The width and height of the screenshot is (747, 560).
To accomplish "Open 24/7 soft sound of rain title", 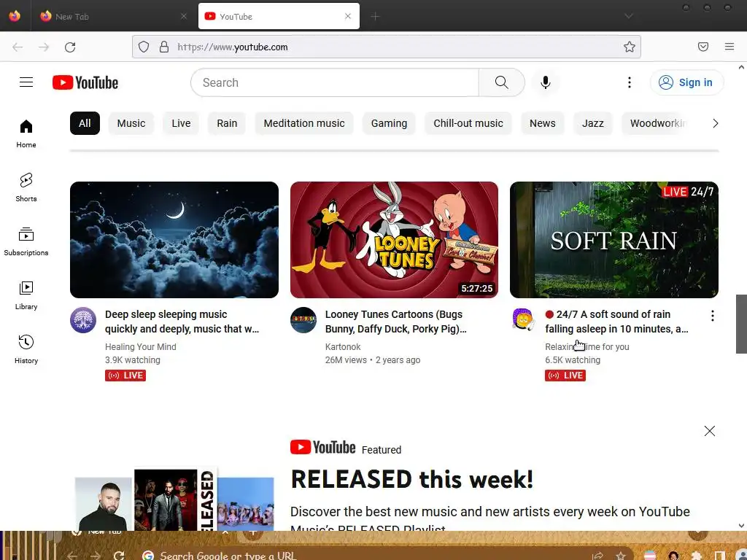I will (616, 322).
